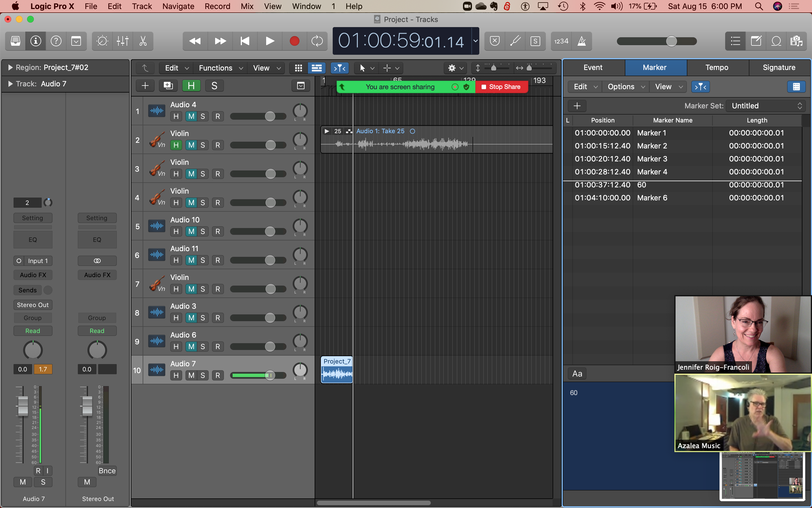Expand the Track Audio 7 inspector
The height and width of the screenshot is (508, 812).
tap(10, 84)
